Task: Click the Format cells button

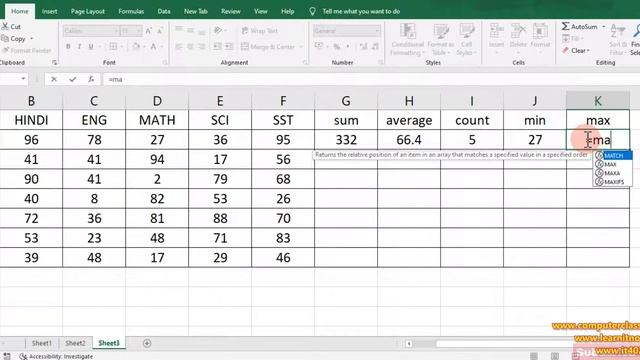Action: (540, 35)
